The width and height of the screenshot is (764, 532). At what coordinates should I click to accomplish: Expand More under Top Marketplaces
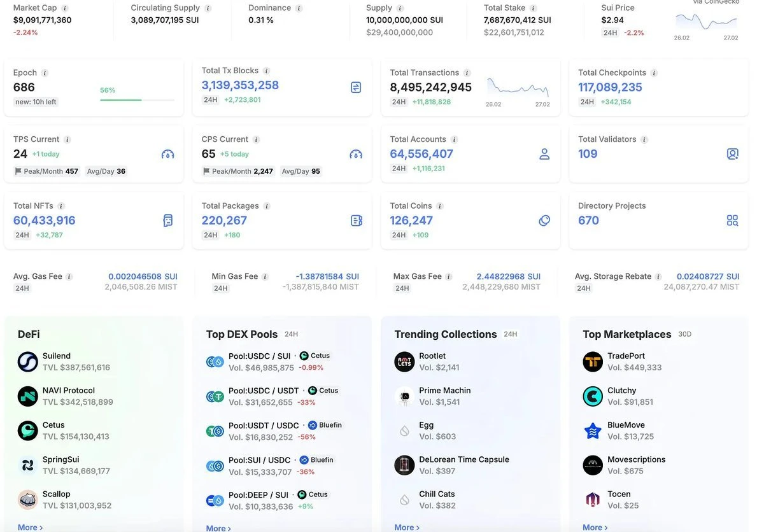[595, 527]
